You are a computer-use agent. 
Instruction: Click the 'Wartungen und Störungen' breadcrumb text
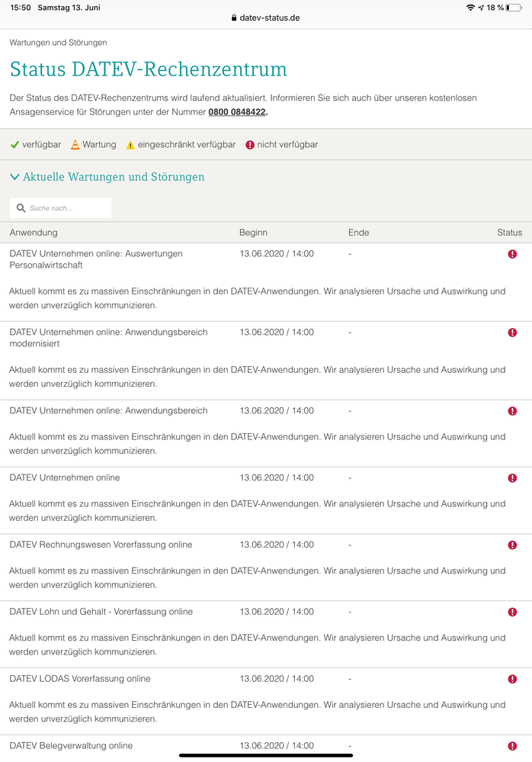pyautogui.click(x=58, y=43)
